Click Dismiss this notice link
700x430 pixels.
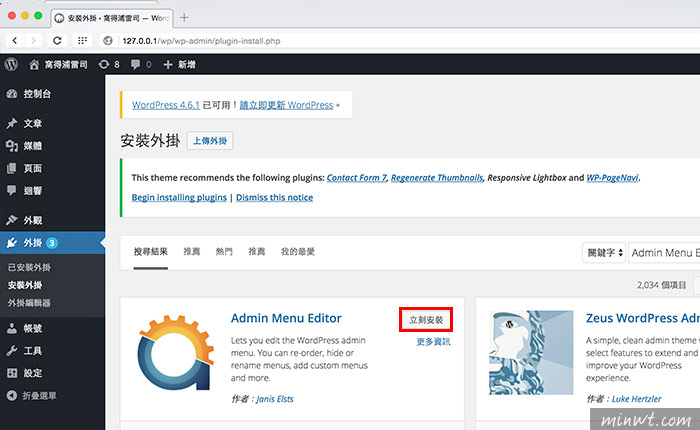point(275,197)
